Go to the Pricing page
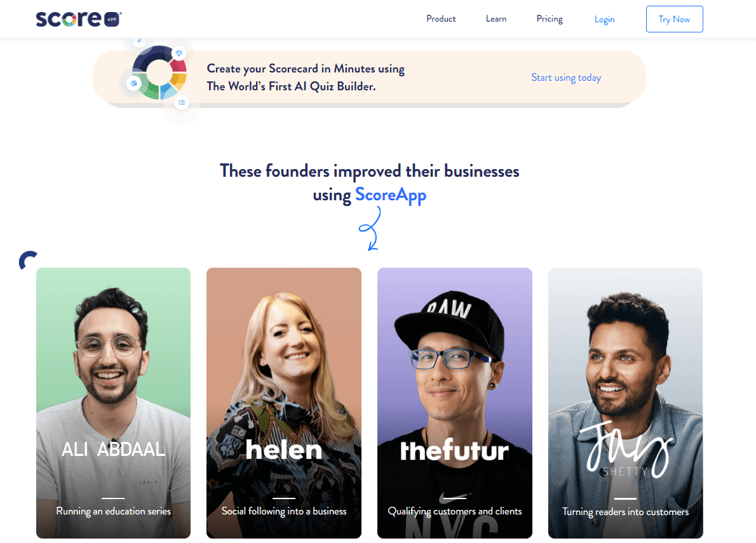This screenshot has width=756, height=543. point(549,19)
